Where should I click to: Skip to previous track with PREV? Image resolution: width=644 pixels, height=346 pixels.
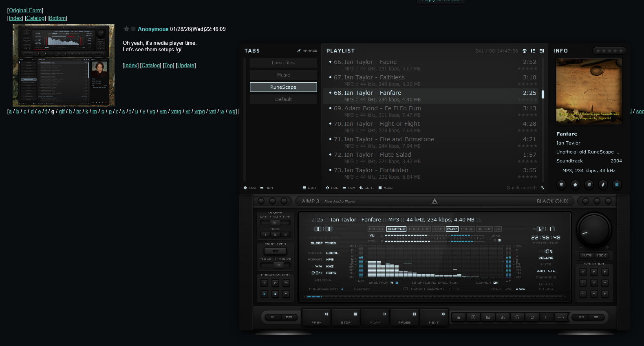(317, 317)
